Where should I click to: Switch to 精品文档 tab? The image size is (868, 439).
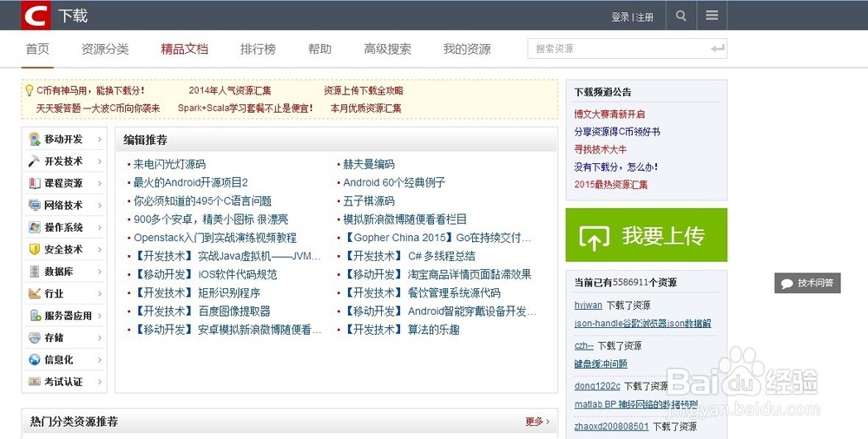pyautogui.click(x=184, y=49)
